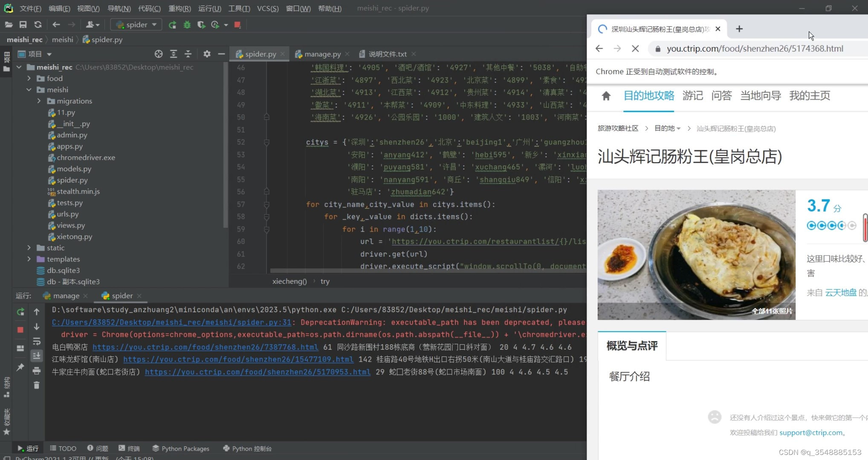Click the back navigation arrow in browser
The image size is (868, 460).
point(599,48)
